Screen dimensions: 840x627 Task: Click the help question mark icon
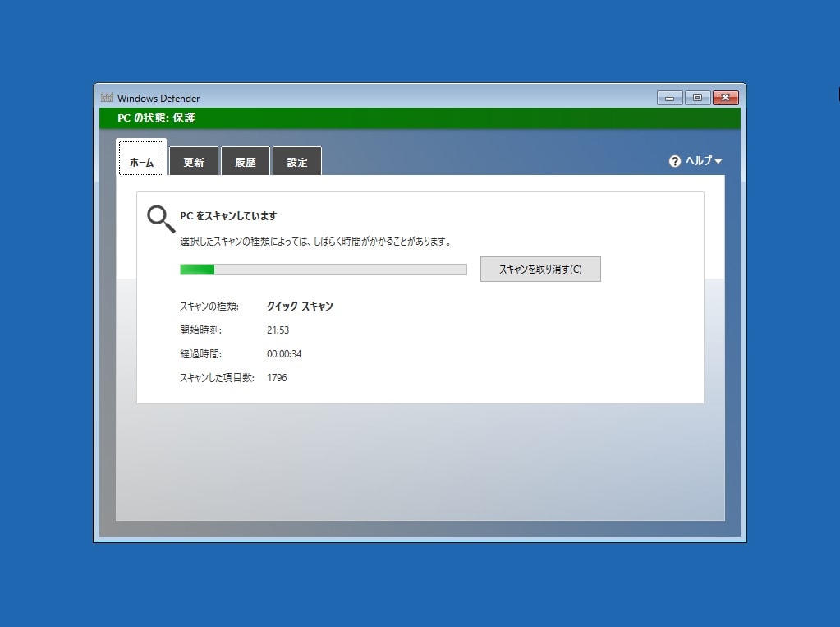click(674, 161)
